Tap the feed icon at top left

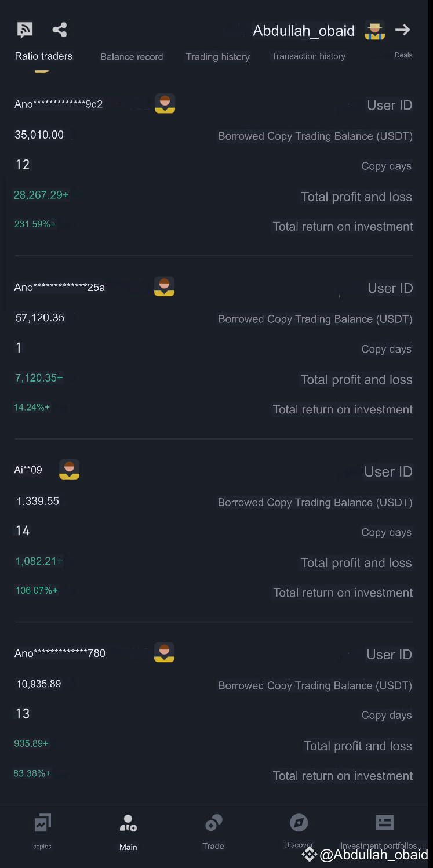(x=25, y=30)
